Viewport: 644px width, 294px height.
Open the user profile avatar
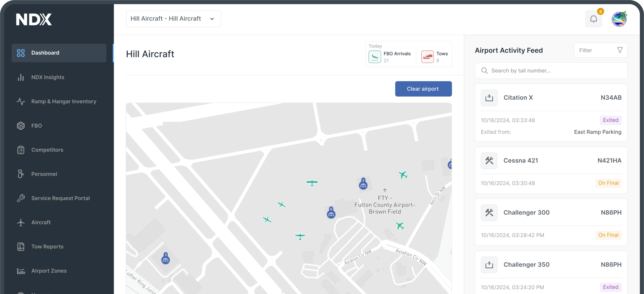tap(619, 19)
